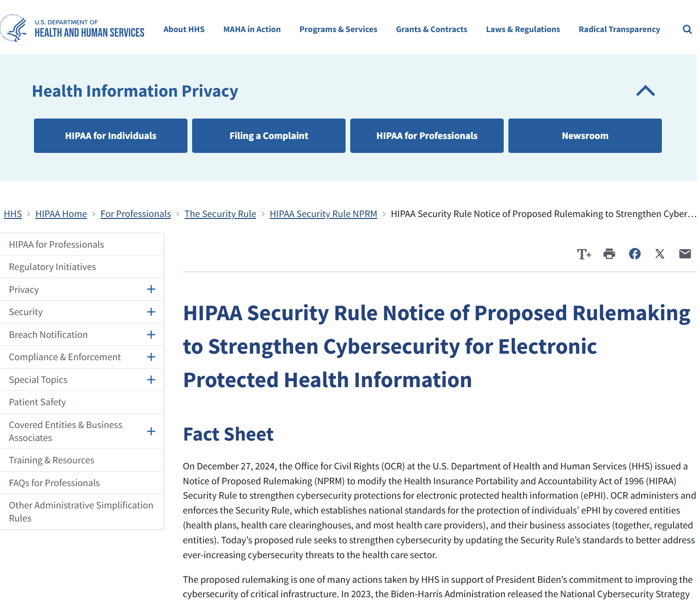Open the About HHS menu

coord(184,29)
